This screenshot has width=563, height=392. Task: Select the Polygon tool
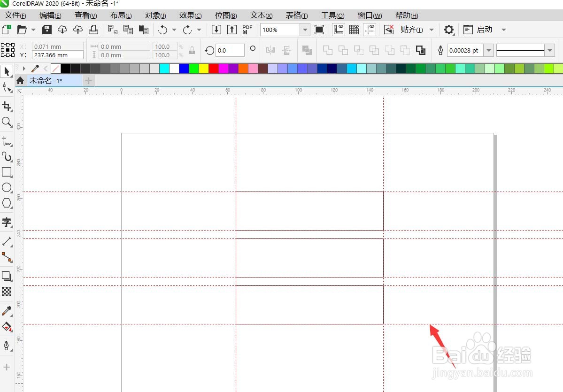click(x=7, y=203)
